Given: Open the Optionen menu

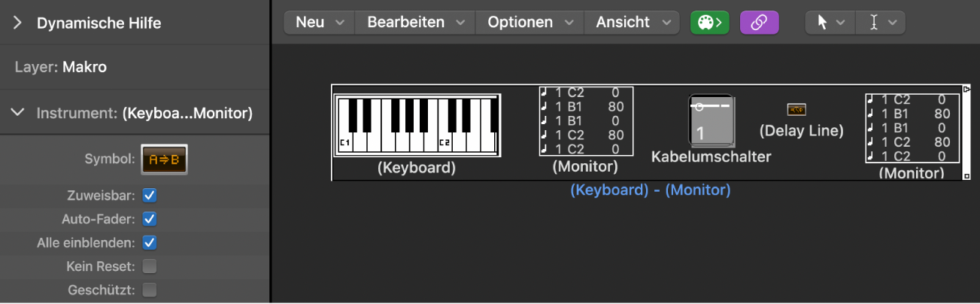Looking at the screenshot, I should [x=529, y=23].
